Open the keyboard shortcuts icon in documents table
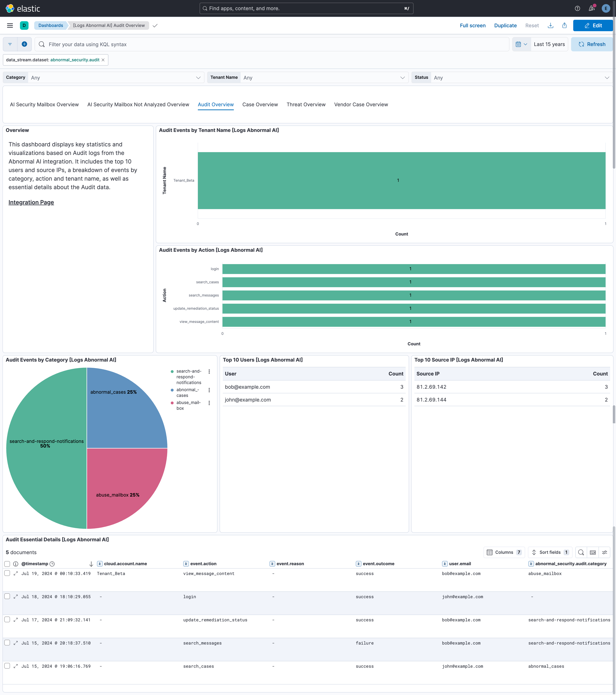This screenshot has width=616, height=695. point(593,552)
